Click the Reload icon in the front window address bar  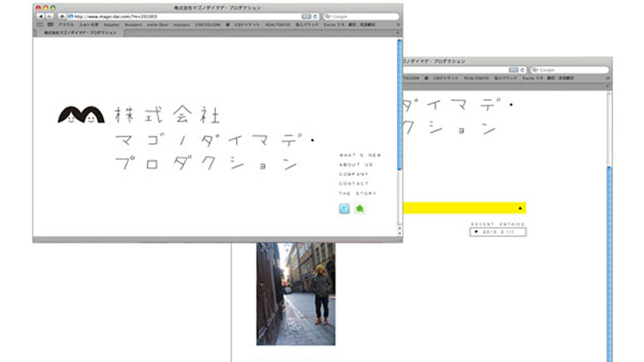[x=315, y=17]
